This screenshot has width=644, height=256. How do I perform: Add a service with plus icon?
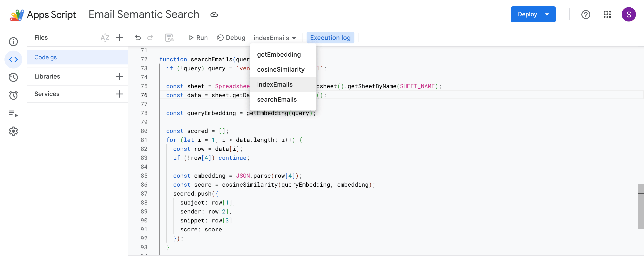pyautogui.click(x=119, y=94)
